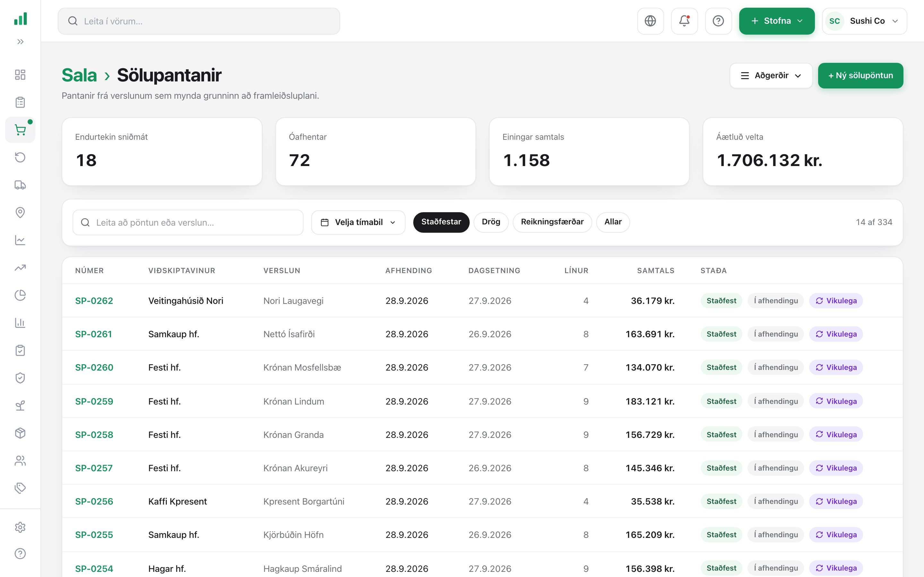Open the location pin sidebar icon
This screenshot has height=577, width=924.
(x=20, y=213)
